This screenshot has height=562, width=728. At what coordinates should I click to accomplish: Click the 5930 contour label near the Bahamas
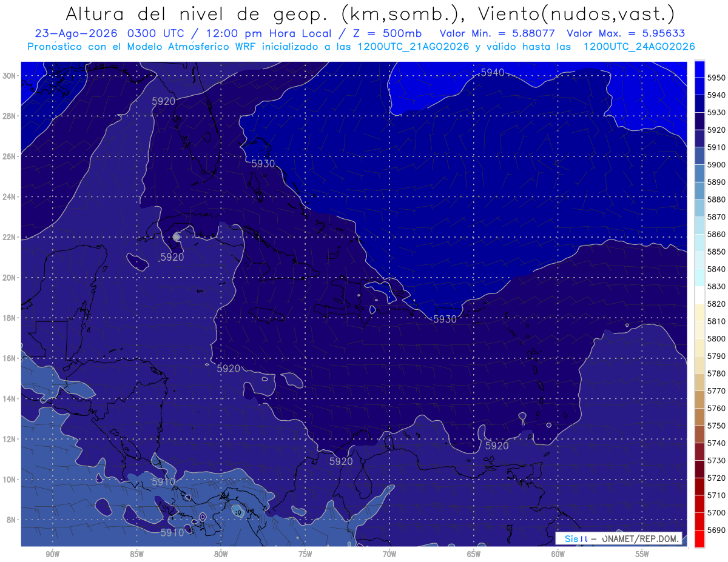[263, 164]
